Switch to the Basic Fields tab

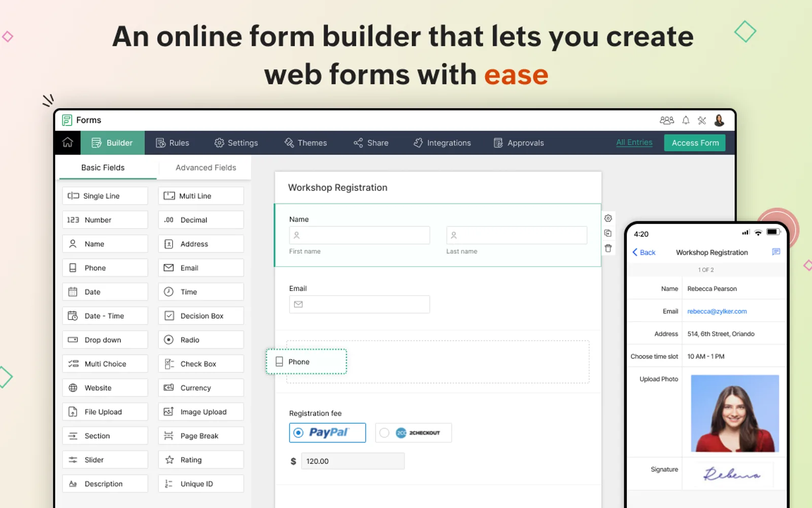point(103,168)
